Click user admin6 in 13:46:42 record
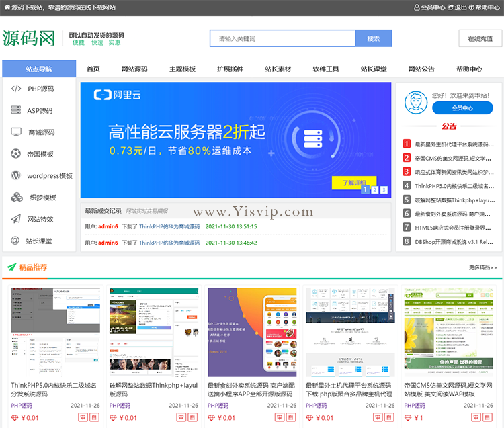Viewport: 504px width, 428px height. [x=108, y=243]
